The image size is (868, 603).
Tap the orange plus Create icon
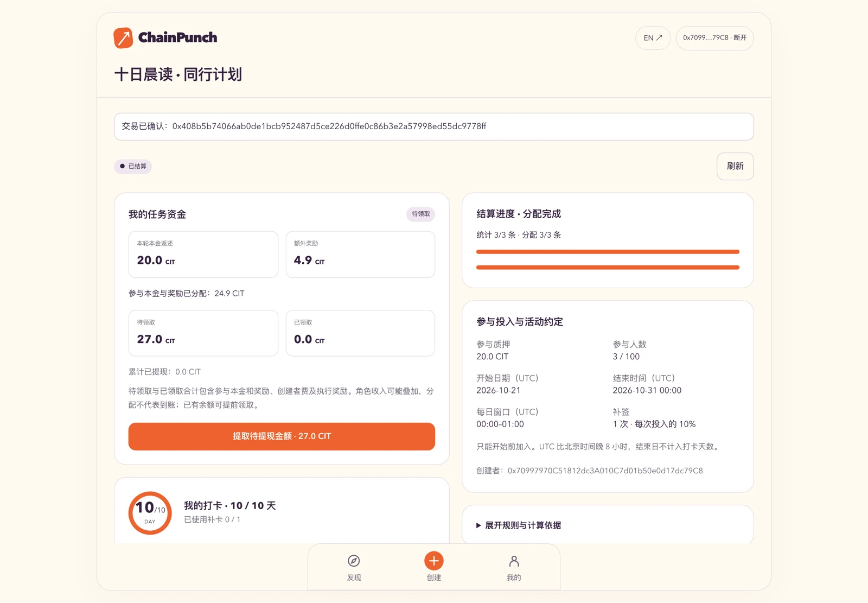point(434,561)
